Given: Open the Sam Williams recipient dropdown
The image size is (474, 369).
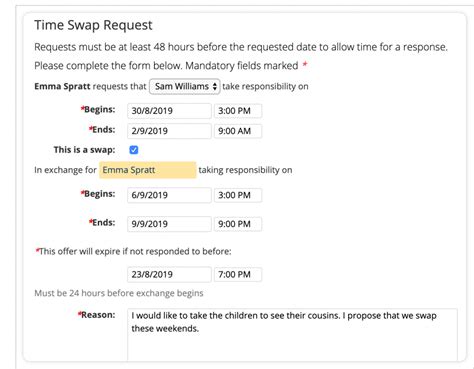Looking at the screenshot, I should pyautogui.click(x=185, y=87).
